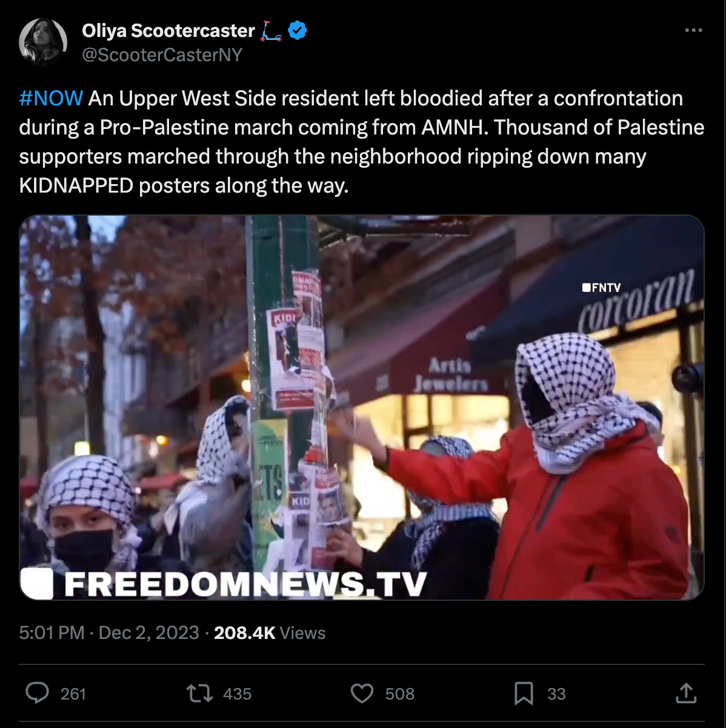Image resolution: width=726 pixels, height=728 pixels.
Task: Bookmark this tweet
Action: [524, 693]
